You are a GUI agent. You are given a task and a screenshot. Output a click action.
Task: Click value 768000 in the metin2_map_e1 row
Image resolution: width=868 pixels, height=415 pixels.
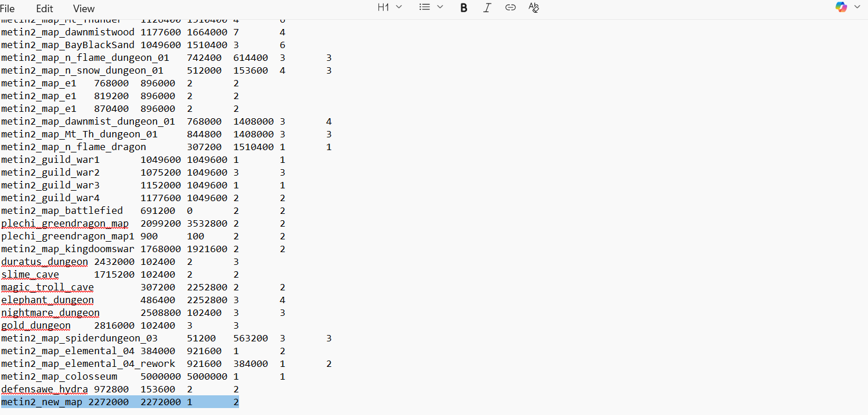[x=111, y=83]
